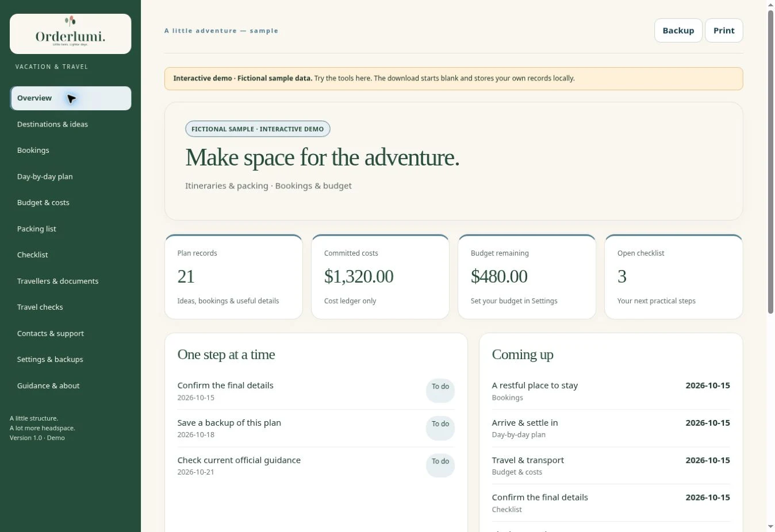Open the Overview section
Screen dimensions: 775x532
70,98
